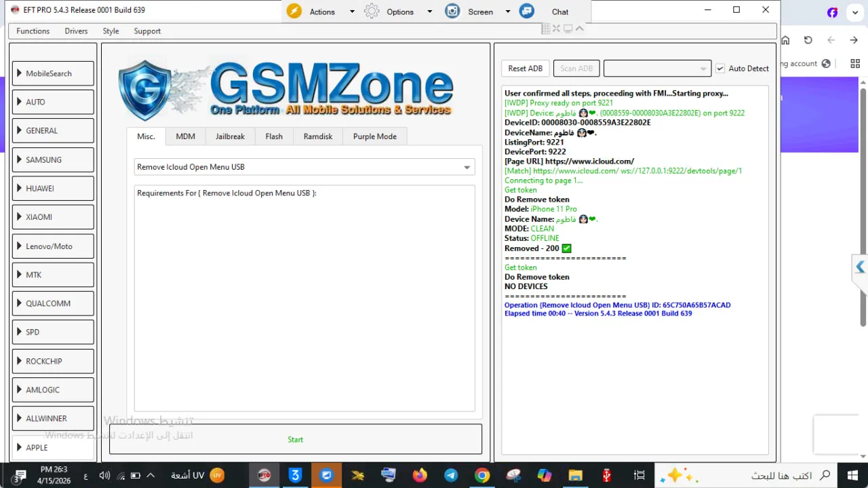
Task: Toggle the Auto Detect checkbox
Action: (720, 69)
